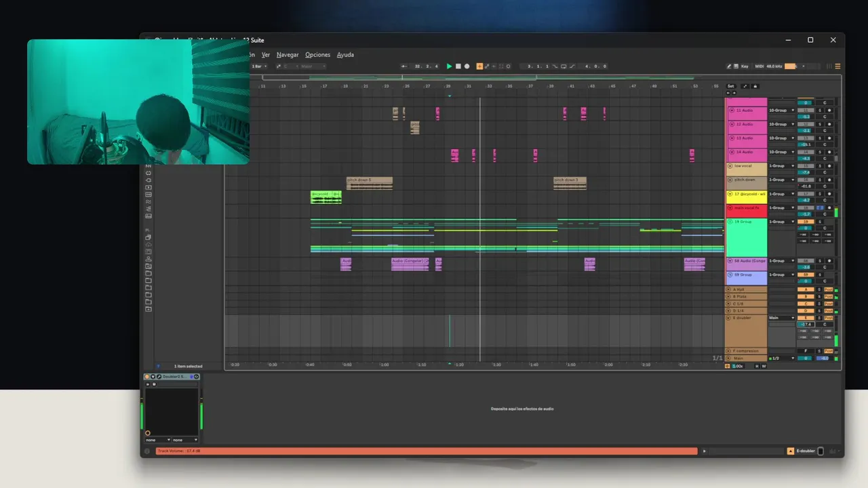Toggle the Follow arrow left of the position

coord(404,66)
